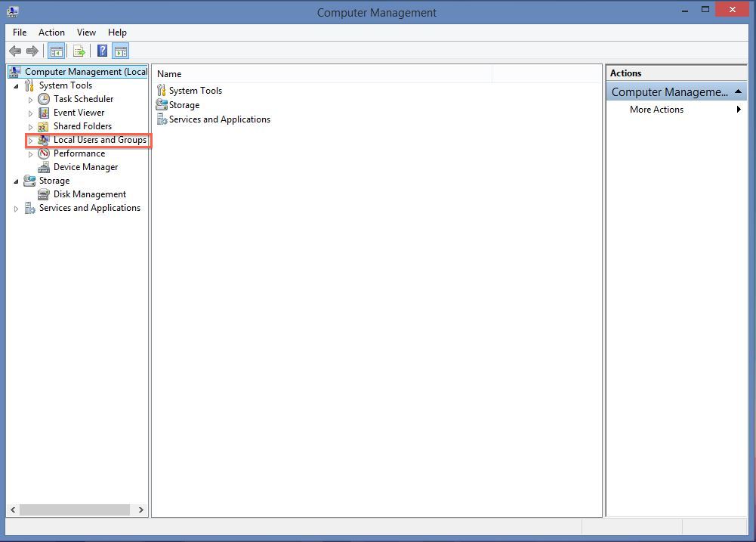The width and height of the screenshot is (756, 542).
Task: Open the File menu
Action: click(20, 33)
